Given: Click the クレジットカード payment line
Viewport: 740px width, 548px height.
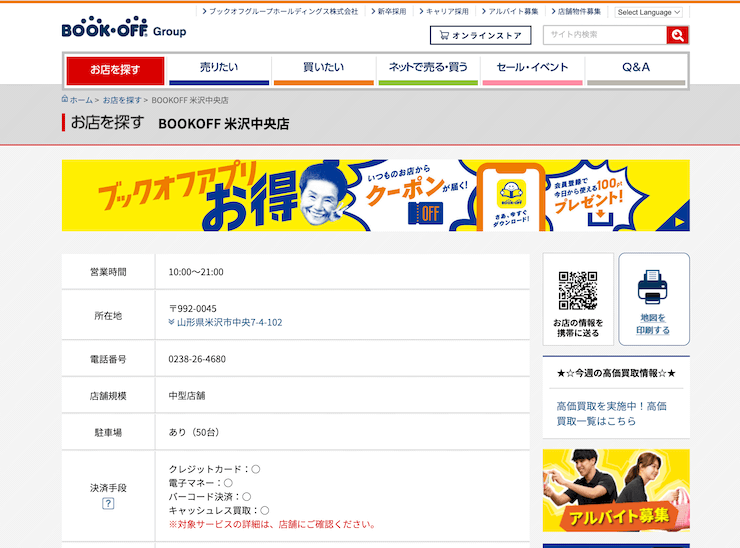Looking at the screenshot, I should pyautogui.click(x=214, y=469).
